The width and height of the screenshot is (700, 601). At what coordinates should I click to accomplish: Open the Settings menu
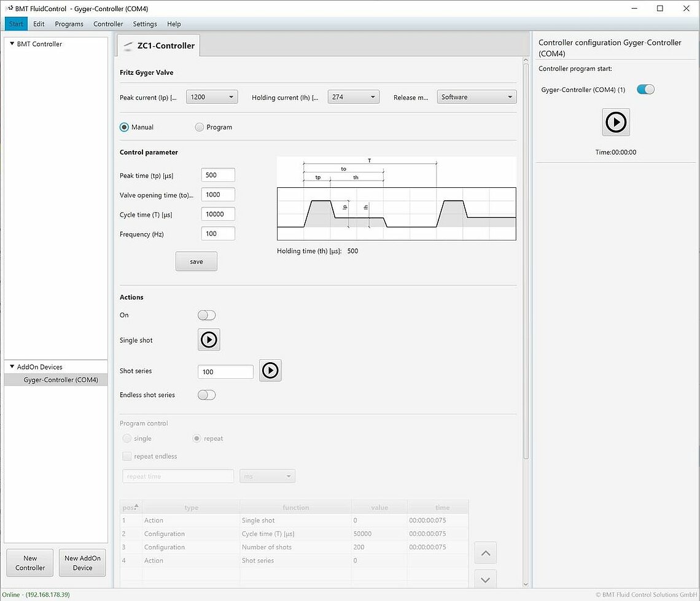point(145,24)
